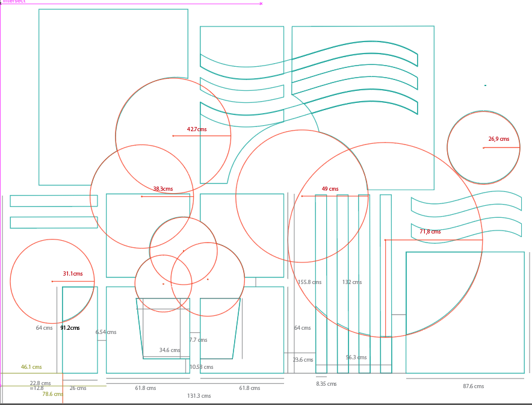Select the "38.3cms" radius label

pos(163,189)
